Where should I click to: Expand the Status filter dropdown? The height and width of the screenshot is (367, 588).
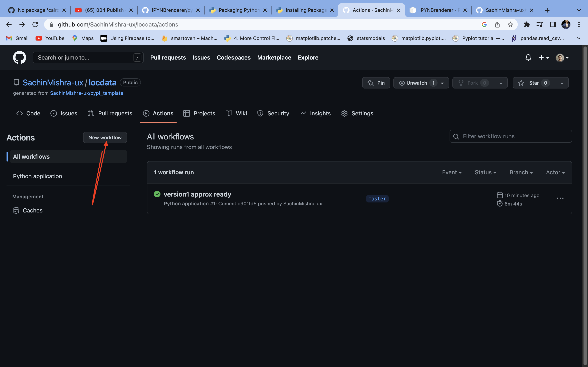pyautogui.click(x=485, y=172)
